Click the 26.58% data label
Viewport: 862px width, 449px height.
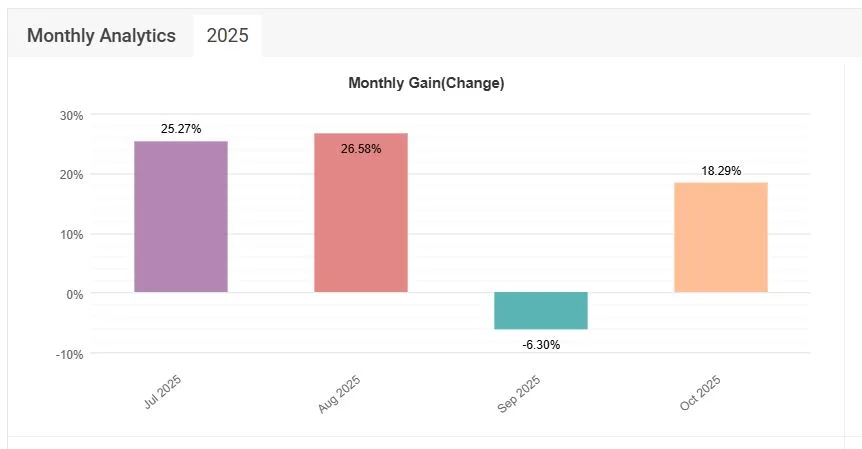click(x=361, y=149)
